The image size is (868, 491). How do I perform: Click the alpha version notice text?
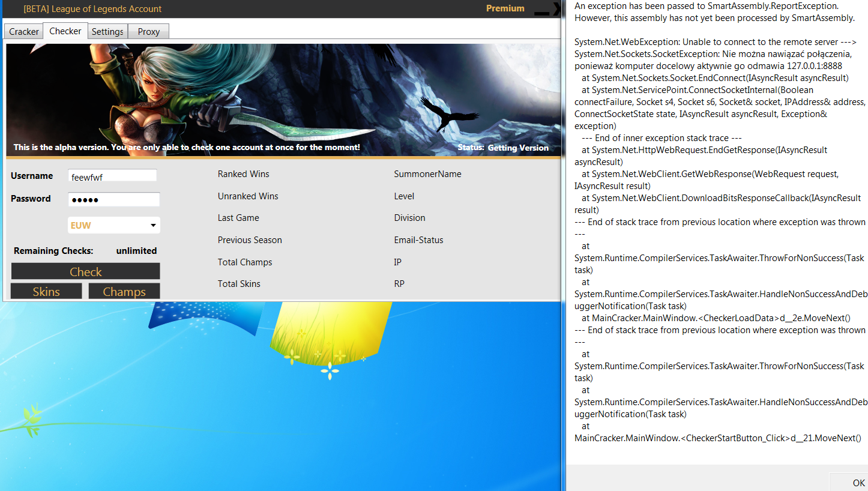pos(187,147)
